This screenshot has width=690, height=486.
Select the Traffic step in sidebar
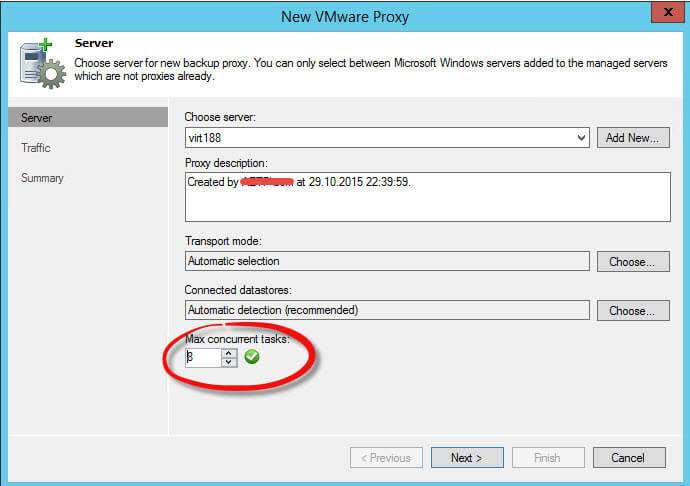point(36,147)
